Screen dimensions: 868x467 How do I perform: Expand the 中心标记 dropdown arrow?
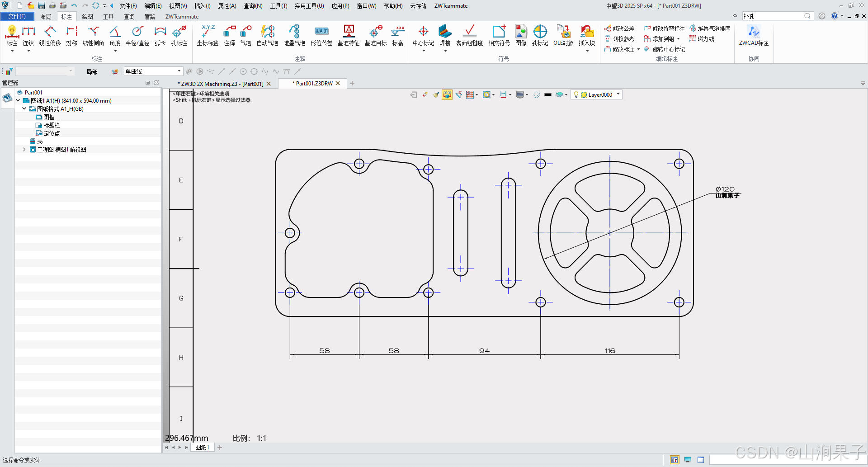pos(424,51)
